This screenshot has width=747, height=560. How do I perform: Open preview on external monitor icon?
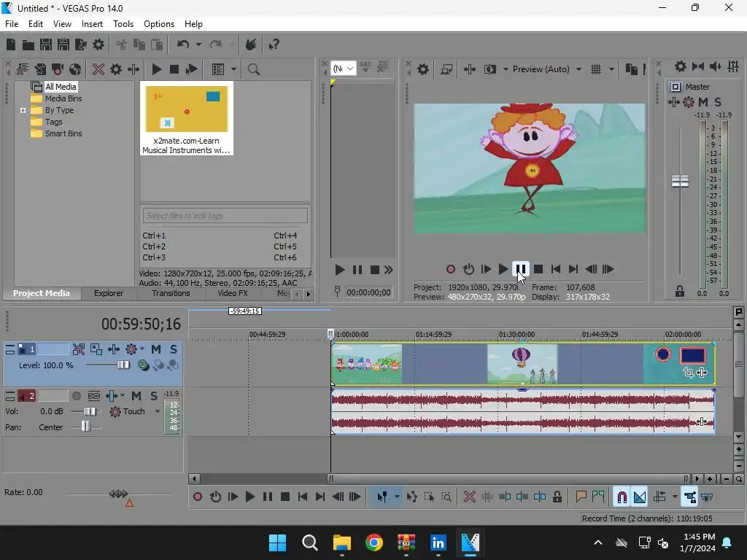[446, 69]
